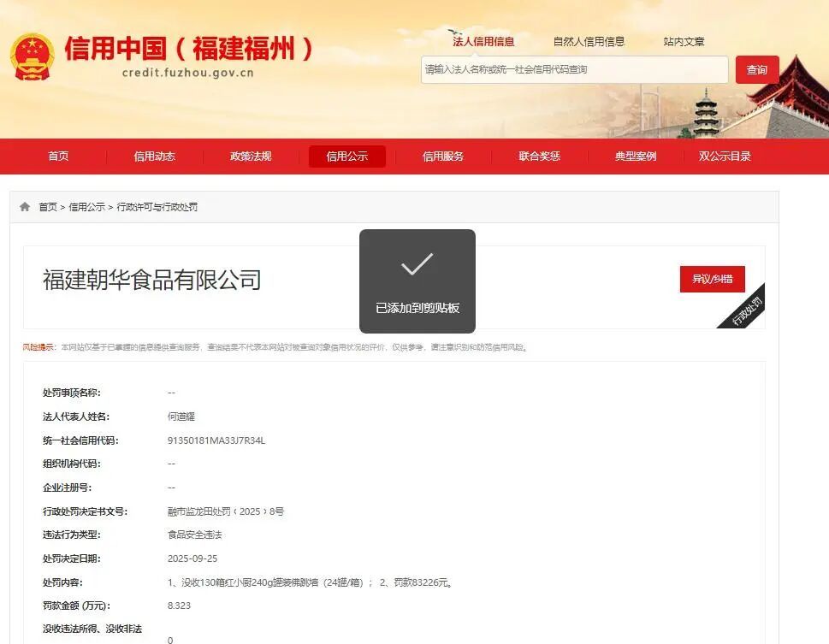Click the 行政处罚 corner ribbon badge
This screenshot has width=829, height=644.
pos(745,310)
